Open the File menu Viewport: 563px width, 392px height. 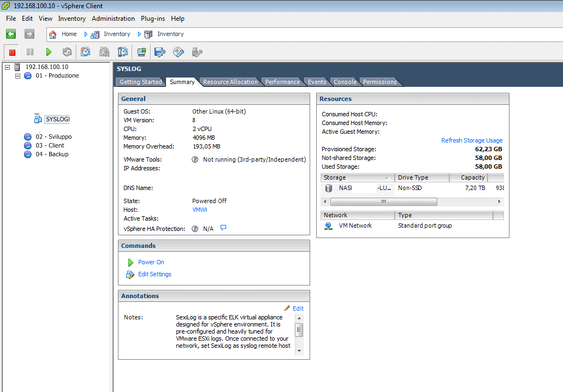pyautogui.click(x=11, y=19)
